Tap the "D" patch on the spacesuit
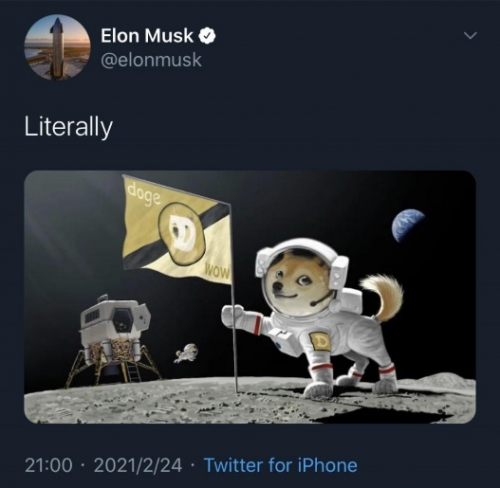The height and width of the screenshot is (488, 500). point(320,341)
